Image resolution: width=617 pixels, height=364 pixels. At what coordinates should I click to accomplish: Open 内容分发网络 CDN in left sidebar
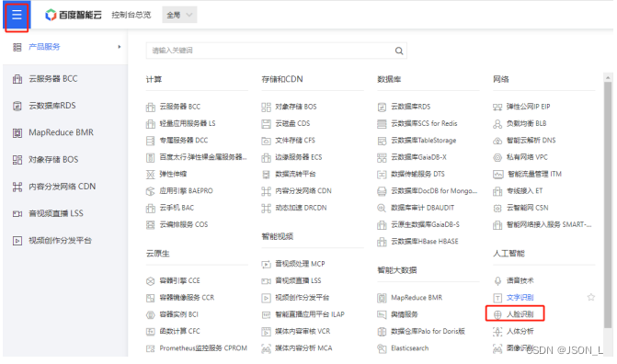[x=63, y=186]
